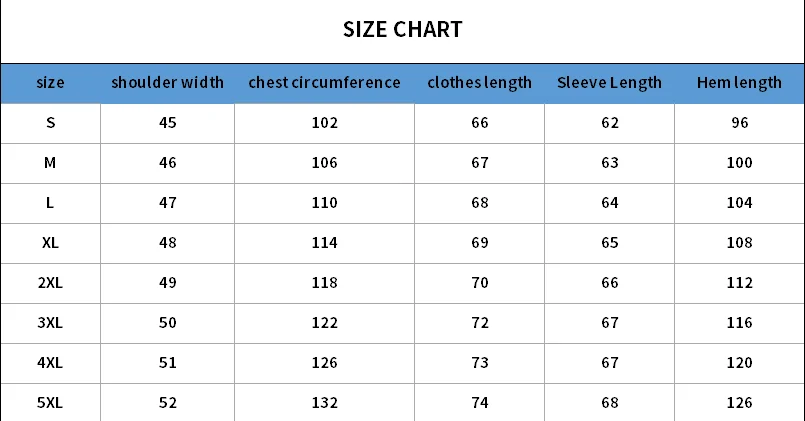
Task: Select the XL size row label
Action: 50,243
